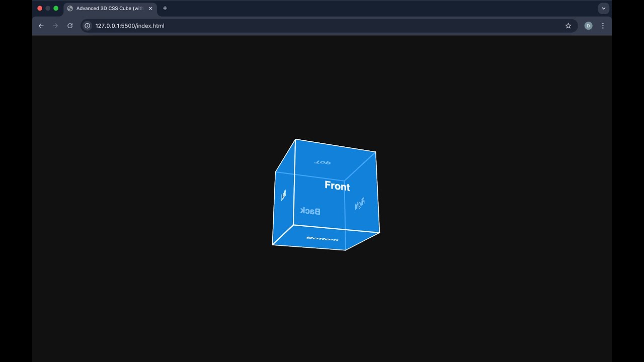Expand the tab search dropdown arrow
The width and height of the screenshot is (644, 362).
click(604, 8)
